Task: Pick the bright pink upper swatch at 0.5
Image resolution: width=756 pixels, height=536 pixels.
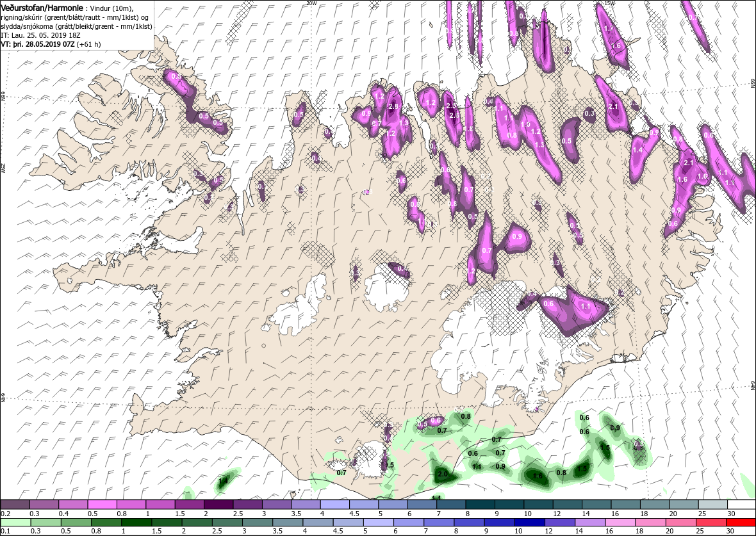Action: coord(103,505)
